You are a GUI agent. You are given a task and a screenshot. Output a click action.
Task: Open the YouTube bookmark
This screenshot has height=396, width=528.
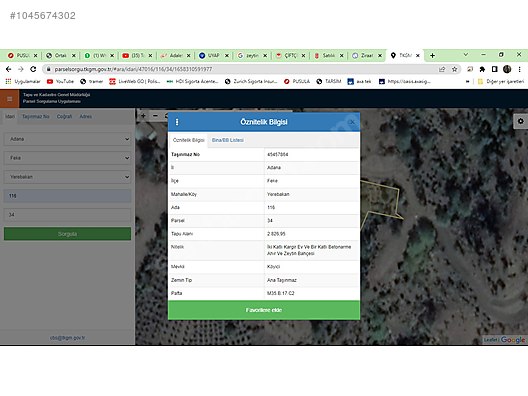tap(60, 81)
